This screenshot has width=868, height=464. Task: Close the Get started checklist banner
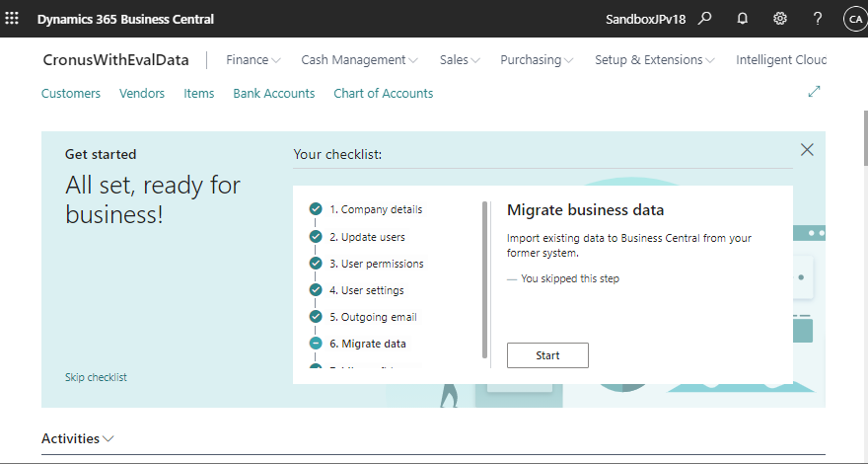tap(807, 150)
